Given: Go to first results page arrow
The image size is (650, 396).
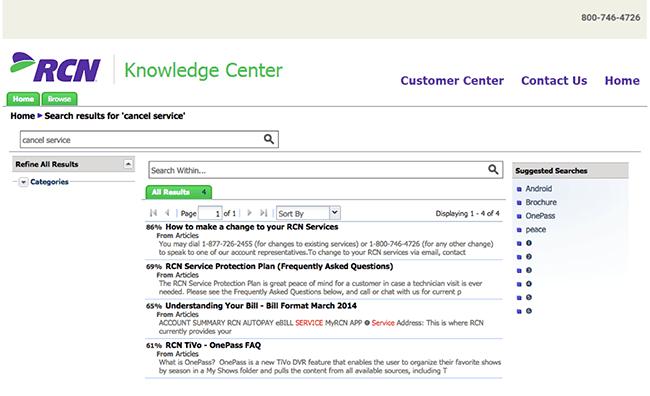Looking at the screenshot, I should click(x=153, y=213).
